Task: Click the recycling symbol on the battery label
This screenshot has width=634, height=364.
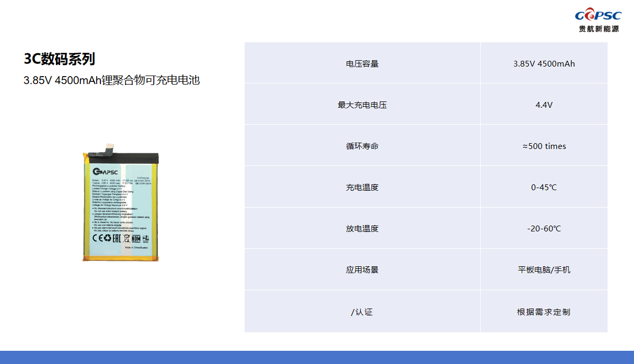Action: pos(107,238)
